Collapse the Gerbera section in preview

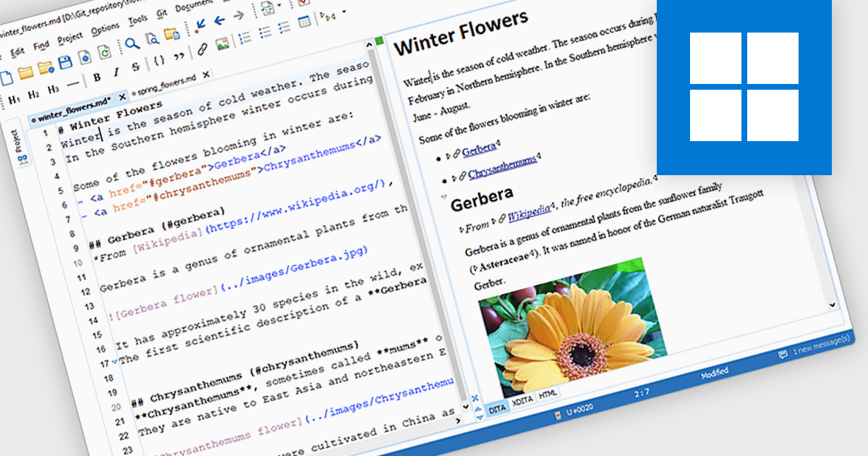(x=443, y=197)
